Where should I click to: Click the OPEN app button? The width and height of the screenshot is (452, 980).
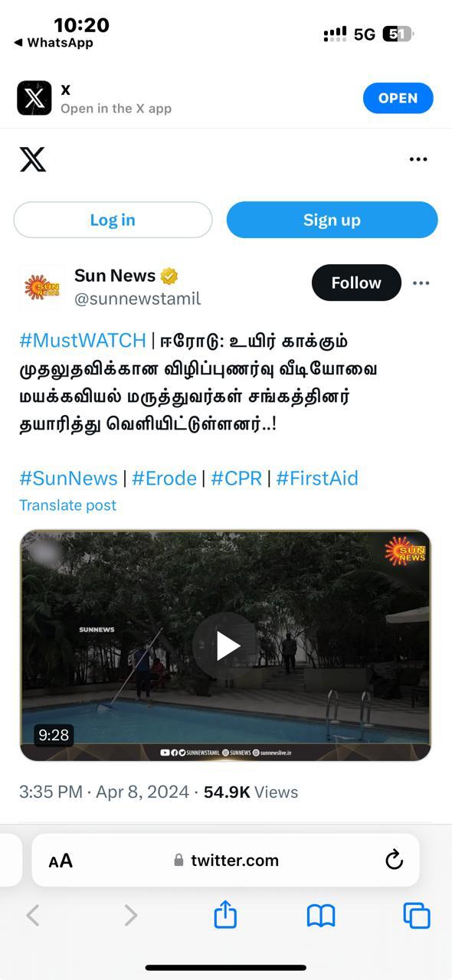tap(398, 98)
